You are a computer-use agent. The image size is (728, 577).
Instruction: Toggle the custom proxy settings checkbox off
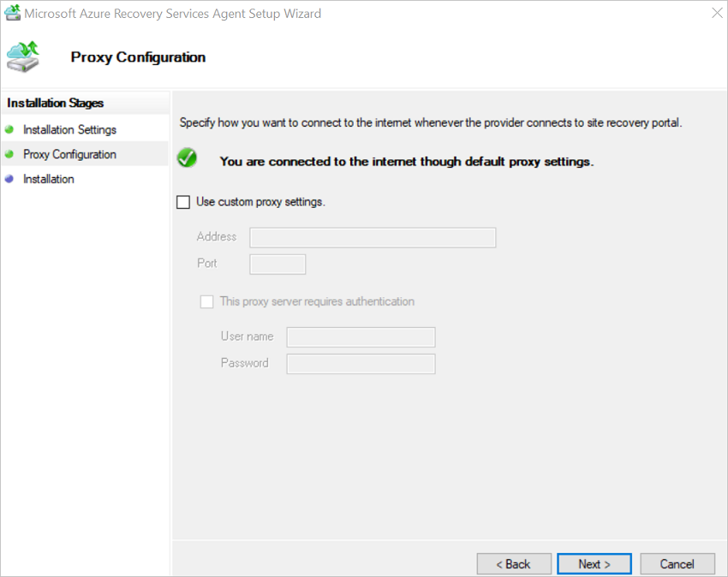183,201
